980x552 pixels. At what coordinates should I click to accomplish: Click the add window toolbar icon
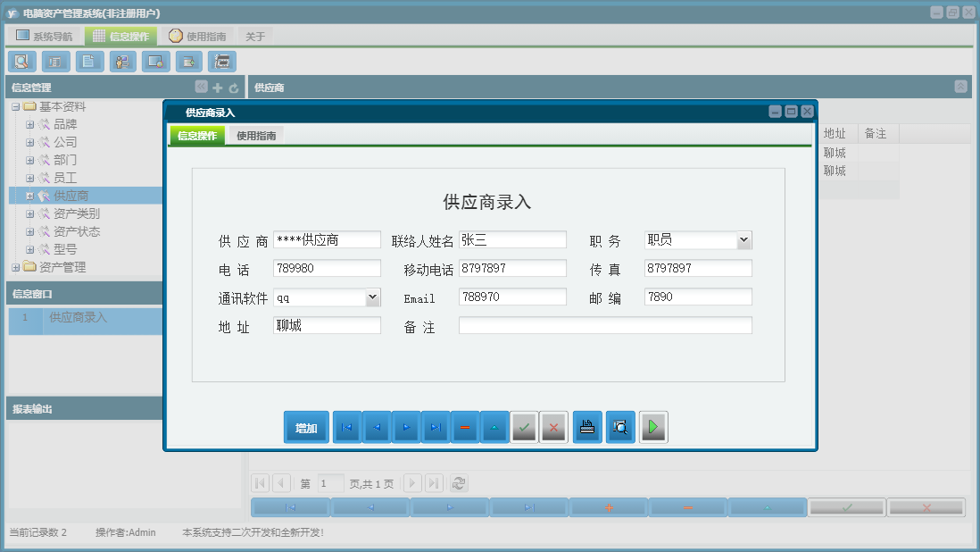[188, 62]
